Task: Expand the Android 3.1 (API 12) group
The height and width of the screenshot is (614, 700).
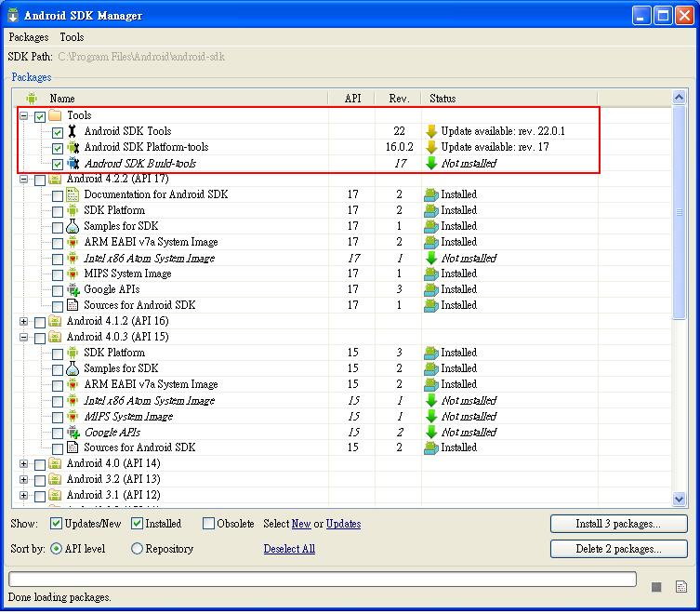Action: [23, 496]
